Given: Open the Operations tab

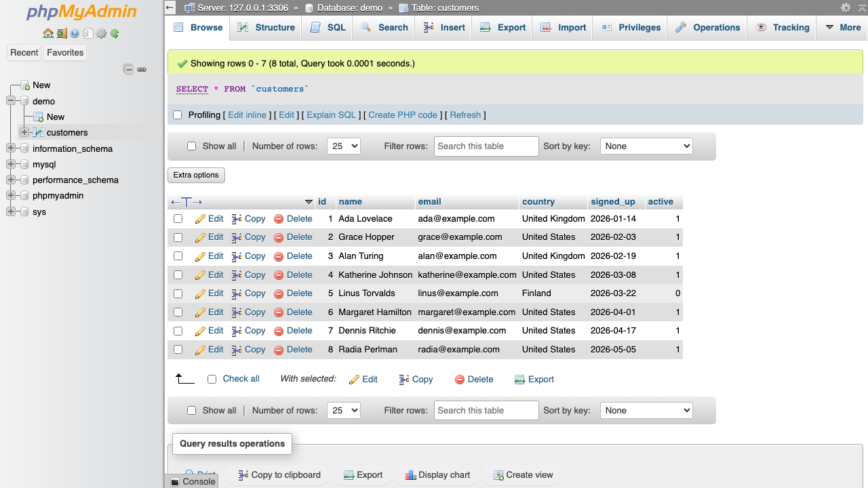Looking at the screenshot, I should (x=707, y=28).
